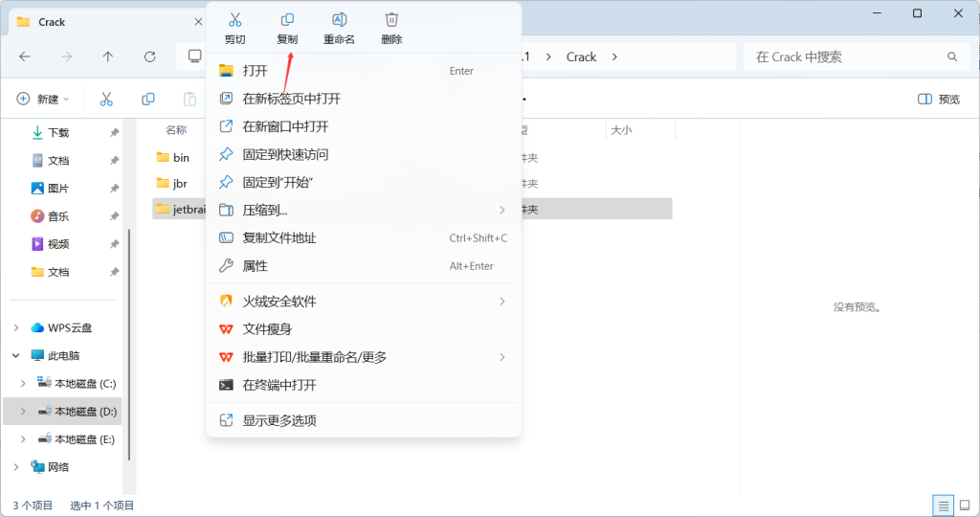980x517 pixels.
Task: Click the Forward navigation arrow
Action: (x=66, y=56)
